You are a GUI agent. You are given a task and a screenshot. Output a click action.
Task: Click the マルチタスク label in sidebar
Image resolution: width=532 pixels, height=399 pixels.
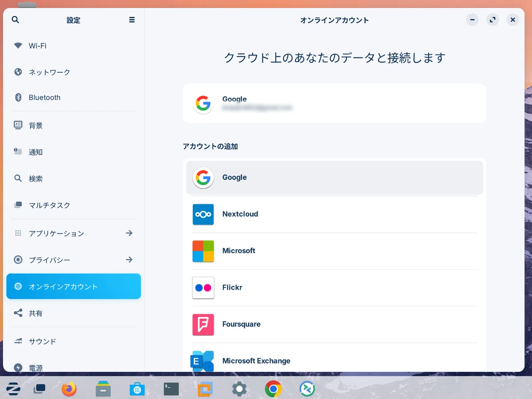(50, 205)
